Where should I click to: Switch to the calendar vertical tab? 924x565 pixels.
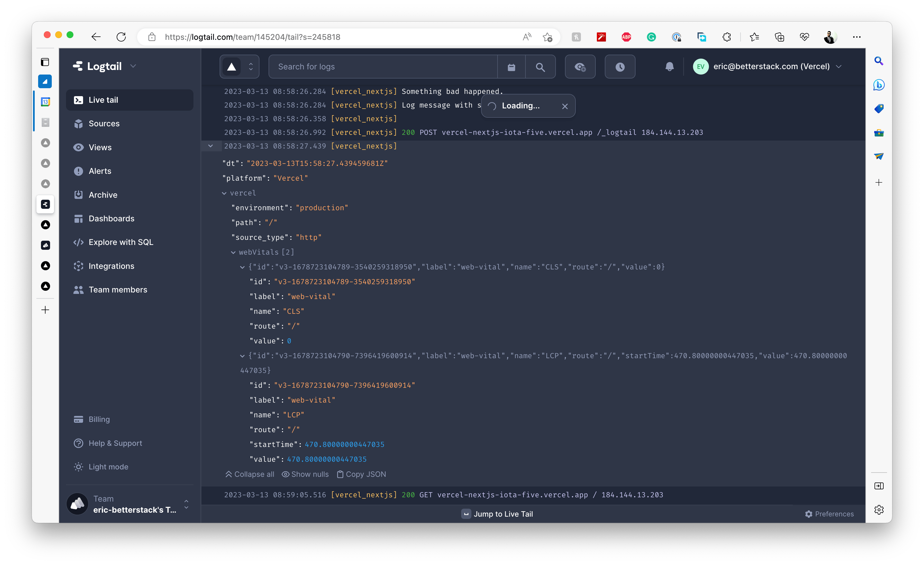pos(46,102)
